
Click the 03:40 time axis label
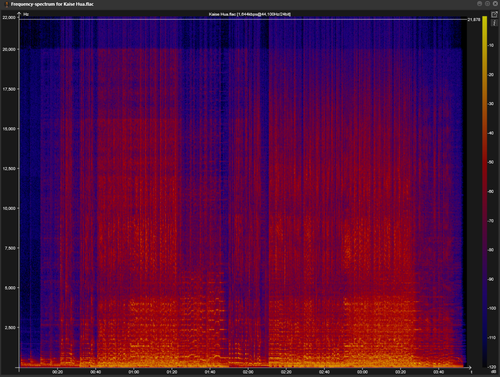pyautogui.click(x=439, y=372)
